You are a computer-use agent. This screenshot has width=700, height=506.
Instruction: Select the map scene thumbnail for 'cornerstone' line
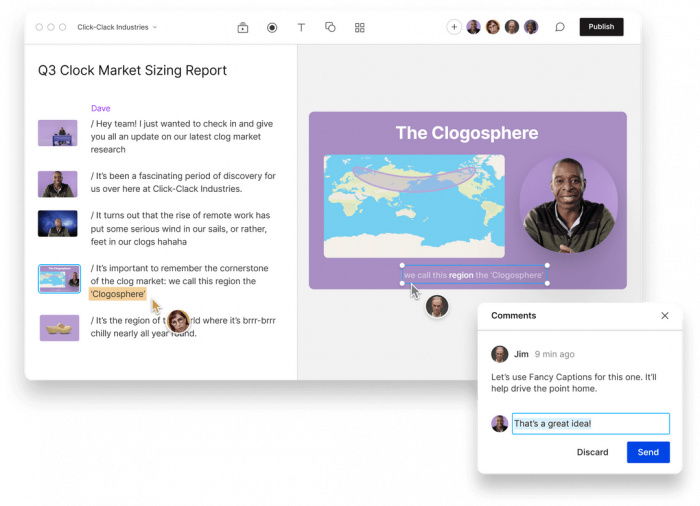pos(59,279)
